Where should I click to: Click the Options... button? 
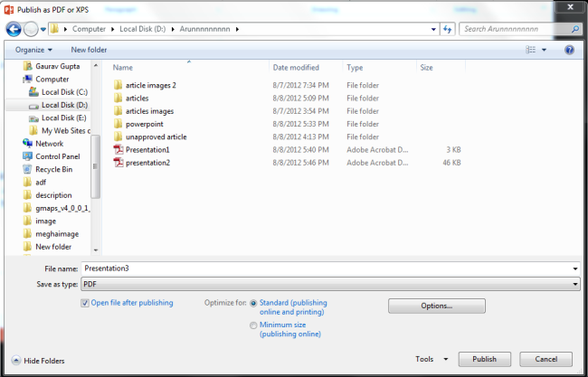[x=437, y=306]
